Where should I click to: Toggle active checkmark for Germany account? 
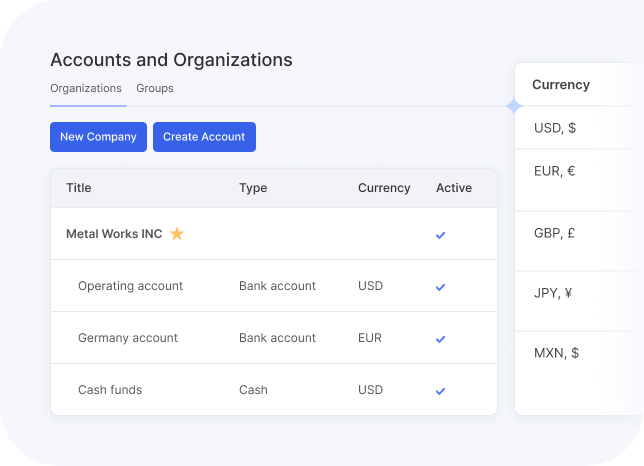(440, 339)
